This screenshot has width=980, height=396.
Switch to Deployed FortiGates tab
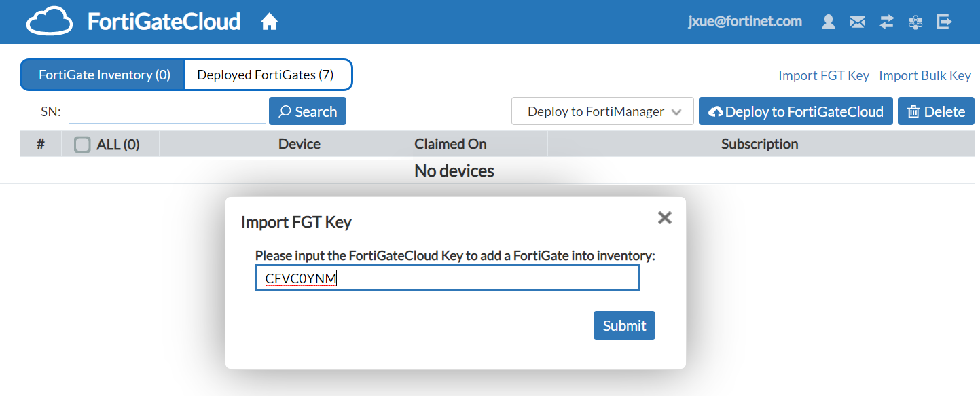266,75
